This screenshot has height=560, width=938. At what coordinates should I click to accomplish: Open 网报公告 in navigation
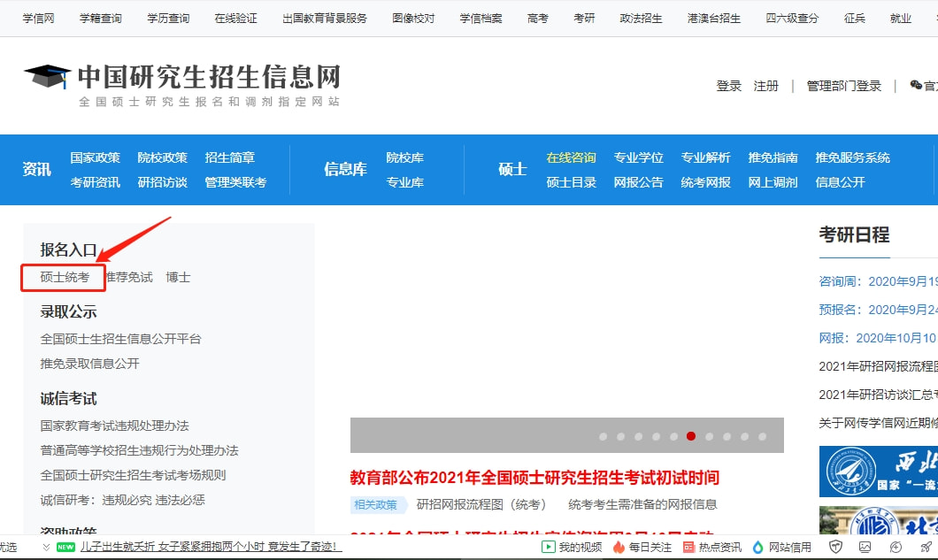[x=638, y=182]
